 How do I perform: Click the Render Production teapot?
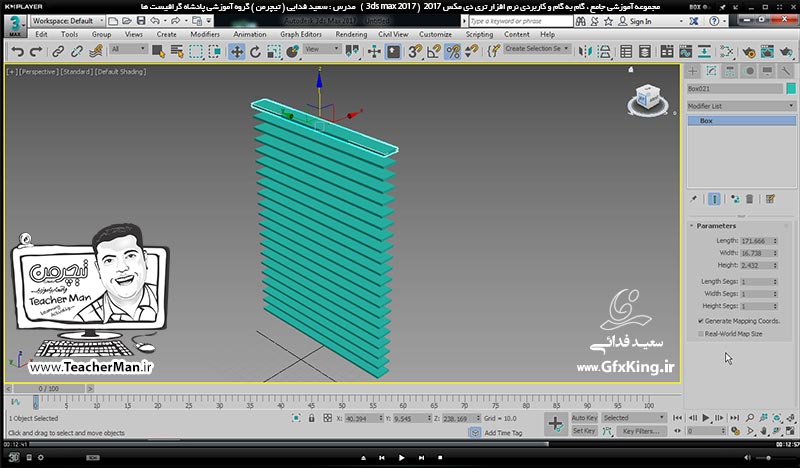786,52
